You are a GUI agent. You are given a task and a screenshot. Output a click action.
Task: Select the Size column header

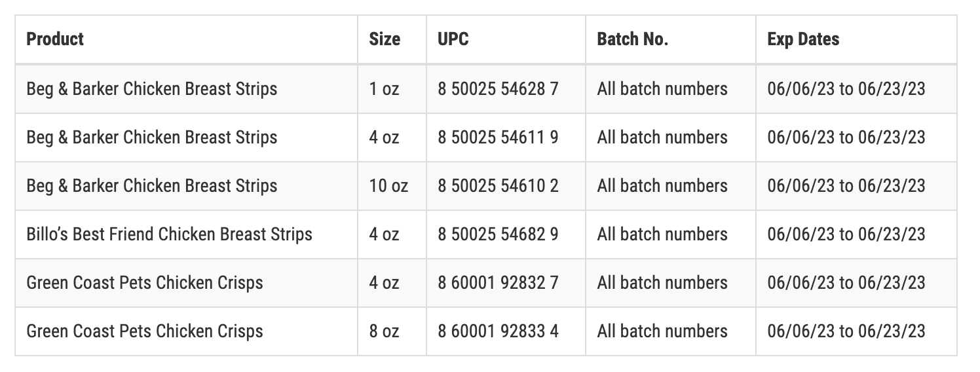tap(385, 39)
